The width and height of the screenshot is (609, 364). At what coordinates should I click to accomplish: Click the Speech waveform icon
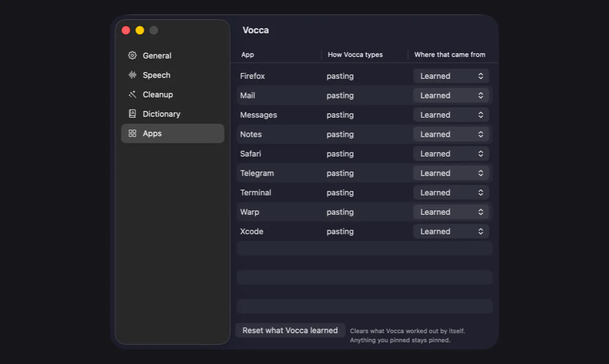coord(132,75)
